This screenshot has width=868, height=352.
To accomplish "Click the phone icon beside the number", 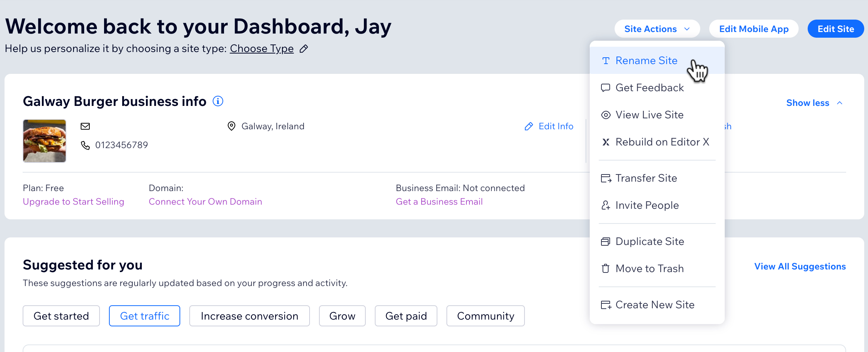I will coord(85,145).
